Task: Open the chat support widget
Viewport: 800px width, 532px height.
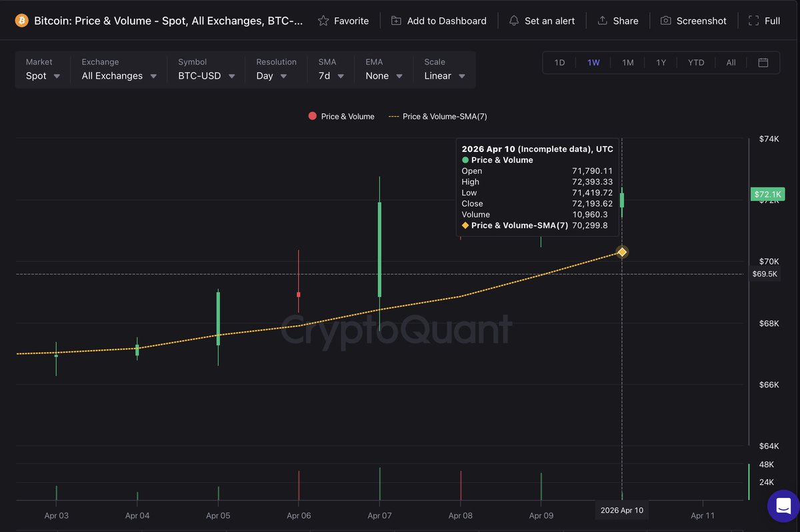Action: (x=783, y=506)
